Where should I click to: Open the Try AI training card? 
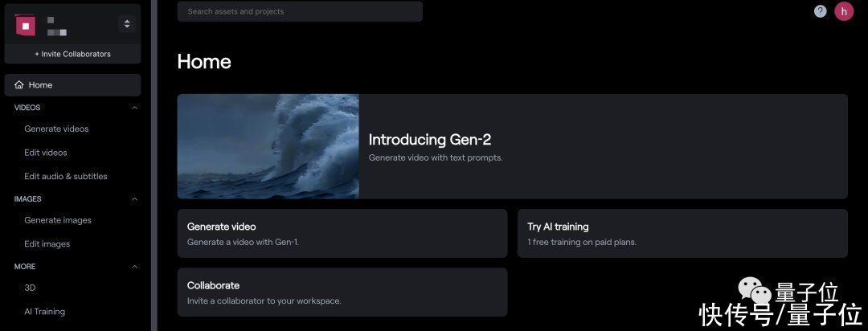682,233
